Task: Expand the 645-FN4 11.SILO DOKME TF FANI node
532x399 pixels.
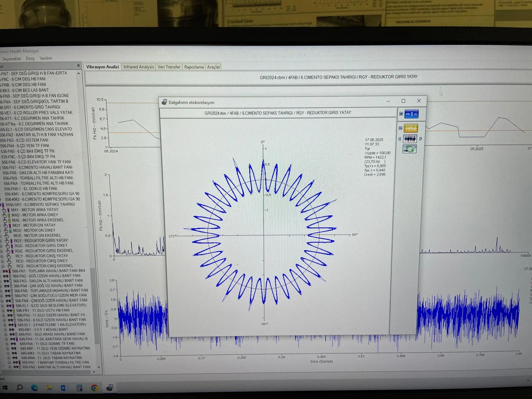Action: tap(7, 344)
